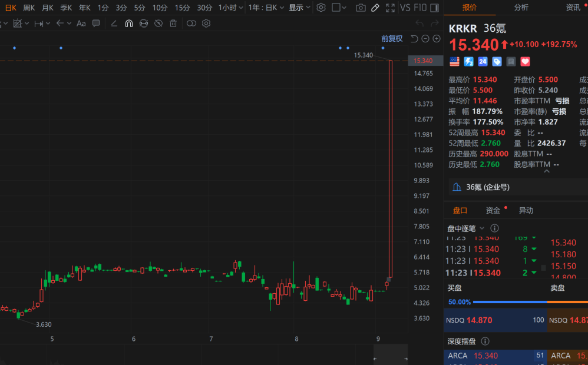Select the 1分 interval
The image size is (588, 365).
click(103, 8)
